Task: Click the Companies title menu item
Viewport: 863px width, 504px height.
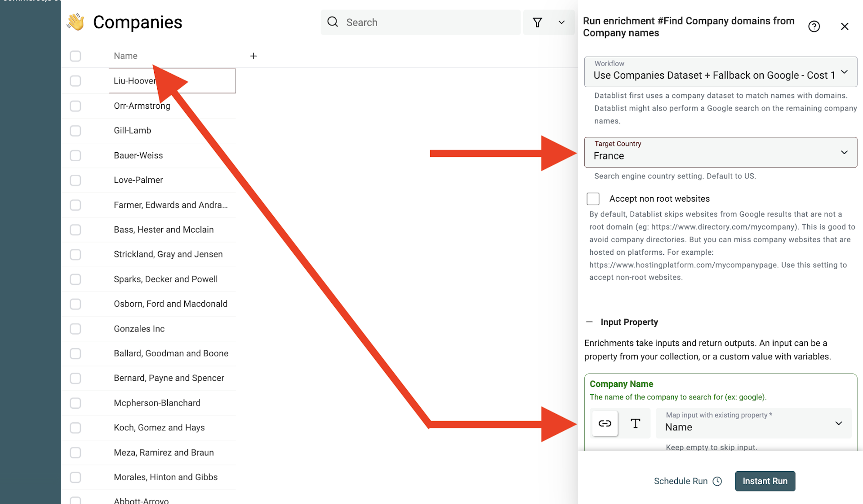Action: point(138,22)
